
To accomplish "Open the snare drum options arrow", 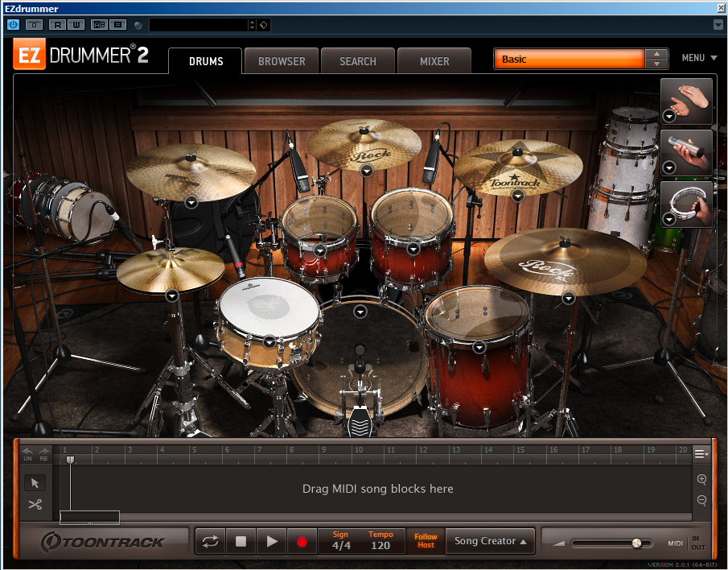I will coord(269,342).
